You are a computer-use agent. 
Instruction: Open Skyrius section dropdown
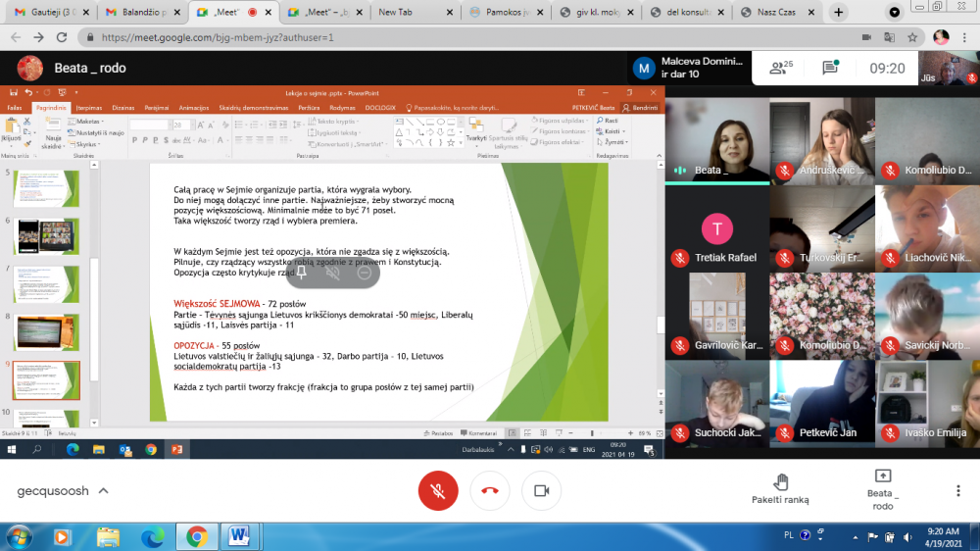pos(85,144)
